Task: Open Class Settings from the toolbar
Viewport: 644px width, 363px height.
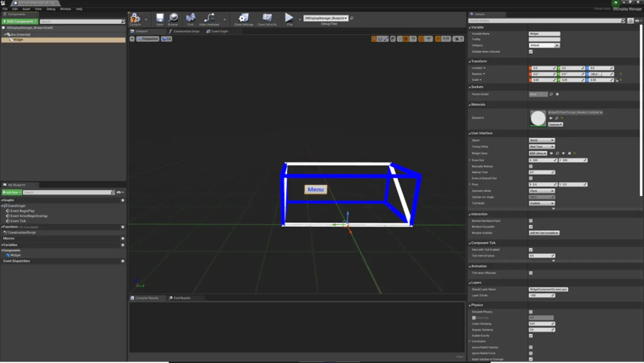Action: click(244, 18)
